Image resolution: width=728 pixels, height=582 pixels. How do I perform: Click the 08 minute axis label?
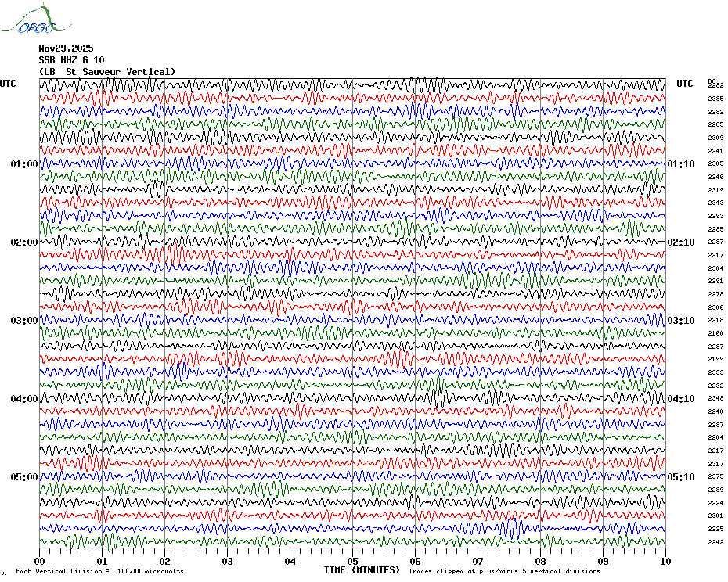[x=540, y=562]
